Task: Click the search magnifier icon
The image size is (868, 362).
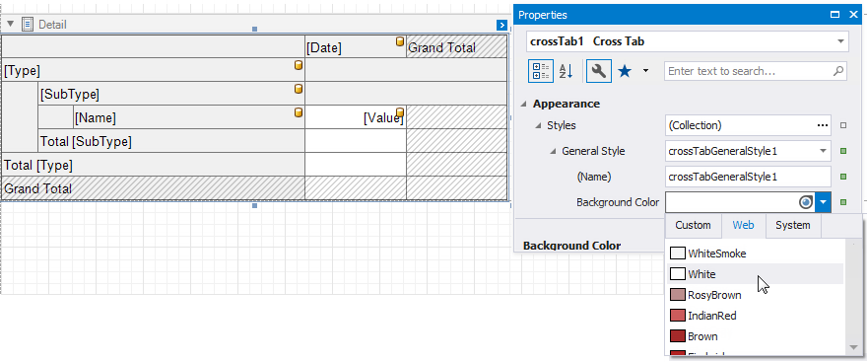Action: point(838,71)
